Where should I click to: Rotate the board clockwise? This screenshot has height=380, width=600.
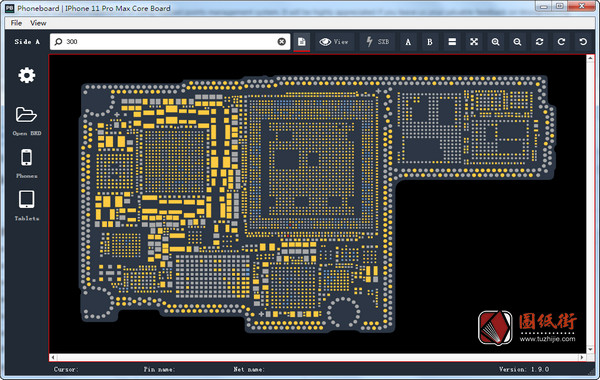tap(561, 42)
